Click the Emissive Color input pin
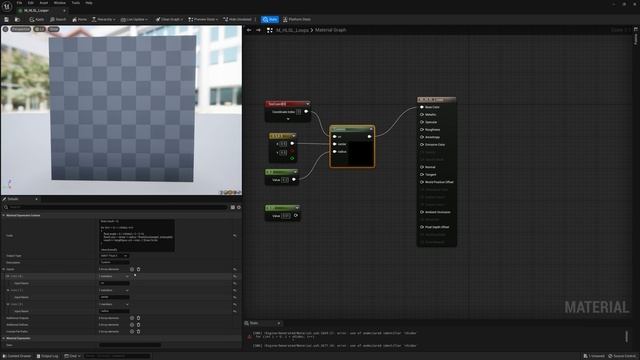This screenshot has height=360, width=640. click(422, 144)
